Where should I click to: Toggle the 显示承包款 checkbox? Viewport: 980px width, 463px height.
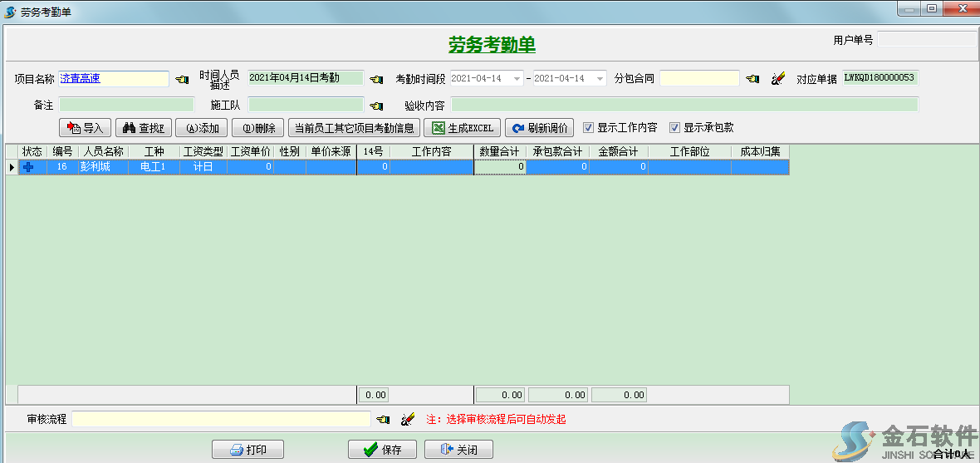[x=675, y=128]
